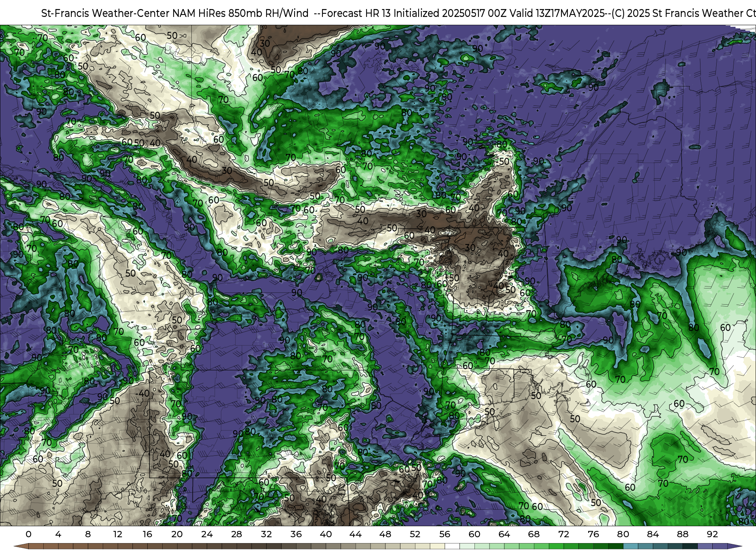Image resolution: width=756 pixels, height=551 pixels.
Task: Click the colorbar legend label '8'
Action: [x=88, y=534]
